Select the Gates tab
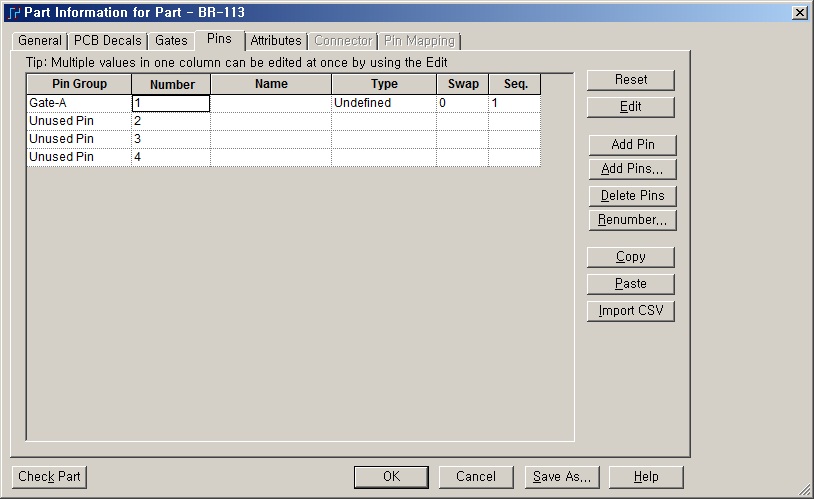Screen dimensions: 814x499 pyautogui.click(x=171, y=41)
